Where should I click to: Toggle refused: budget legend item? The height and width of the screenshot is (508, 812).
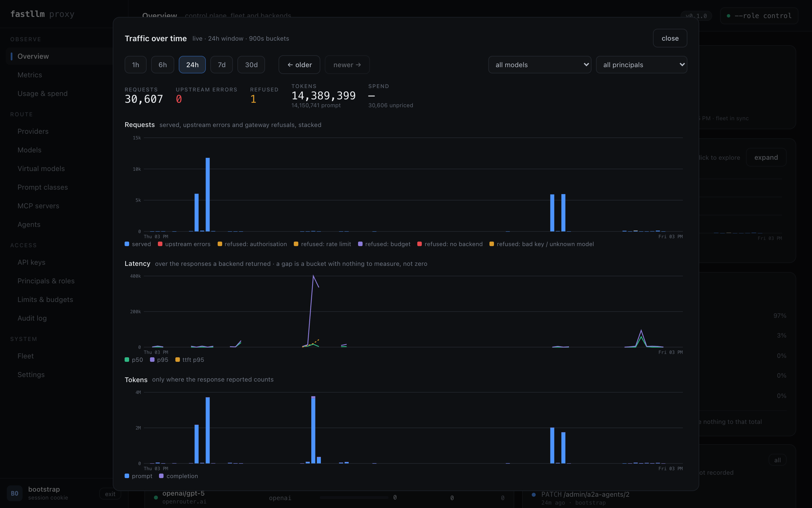point(384,244)
